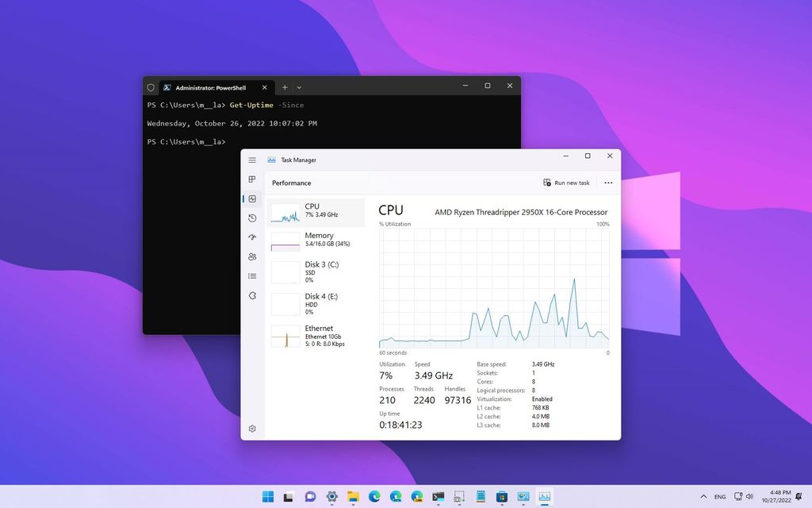The image size is (812, 508).
Task: Expand the taskbar hidden icons chevron
Action: (x=704, y=496)
